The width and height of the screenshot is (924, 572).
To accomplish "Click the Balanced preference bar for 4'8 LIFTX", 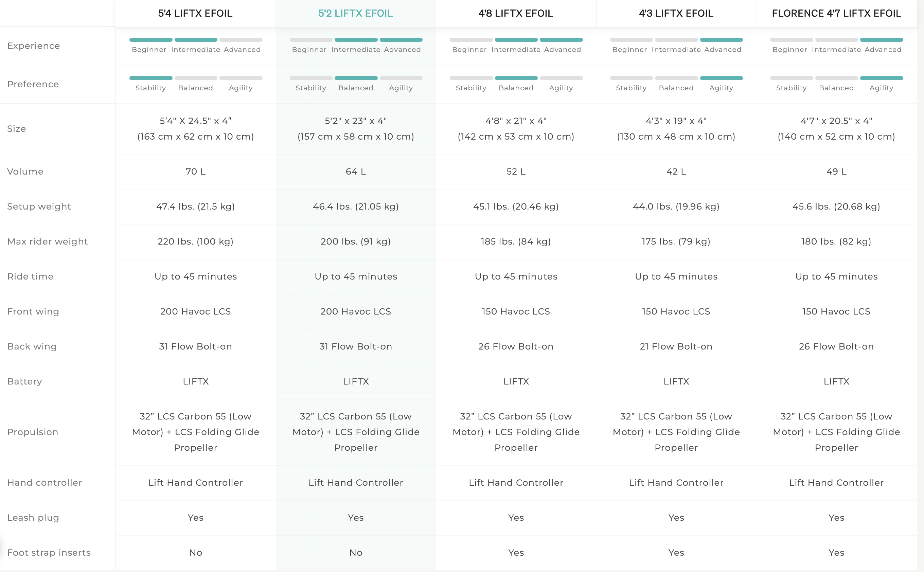I will (516, 78).
